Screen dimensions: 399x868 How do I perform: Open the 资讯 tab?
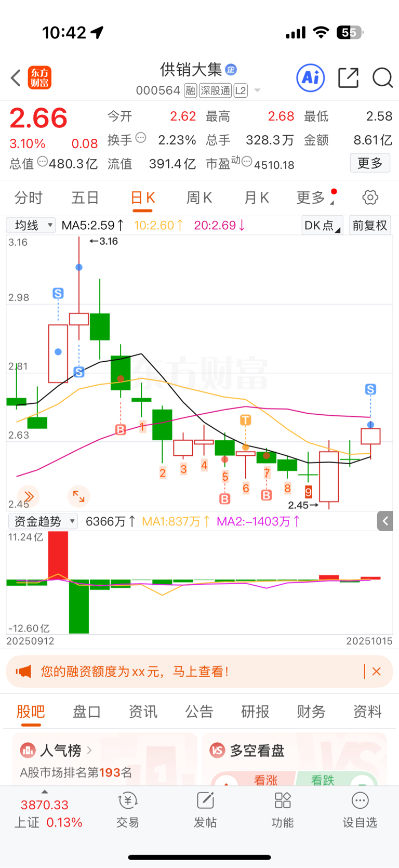tap(143, 712)
